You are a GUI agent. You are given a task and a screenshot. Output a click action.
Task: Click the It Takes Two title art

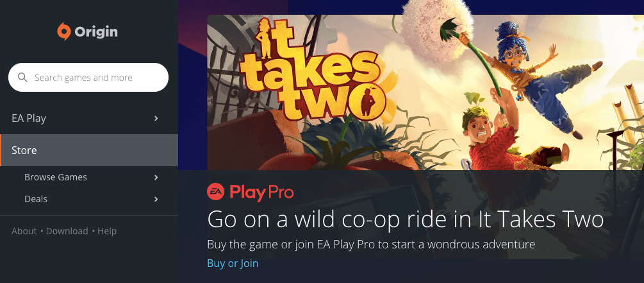click(314, 71)
